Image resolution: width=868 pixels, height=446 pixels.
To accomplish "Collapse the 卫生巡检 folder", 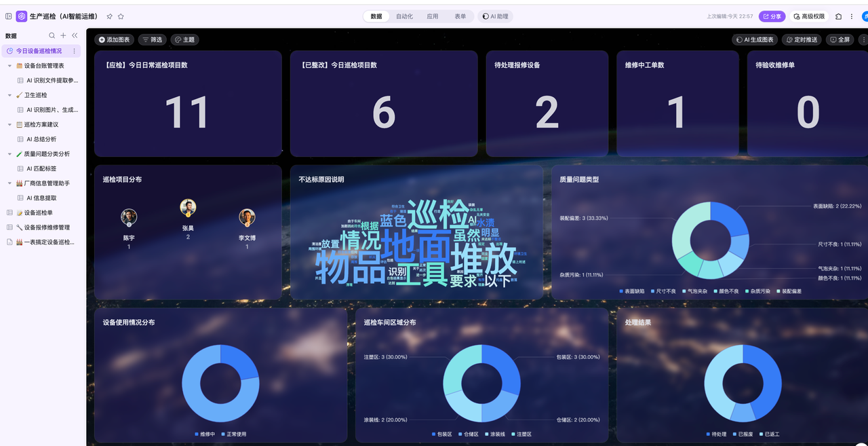I will 10,95.
